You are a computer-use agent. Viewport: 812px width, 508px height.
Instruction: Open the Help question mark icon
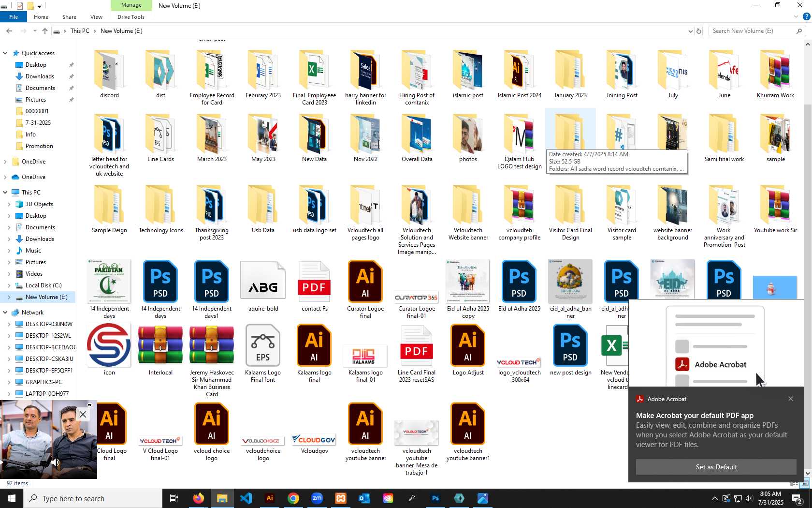click(806, 16)
